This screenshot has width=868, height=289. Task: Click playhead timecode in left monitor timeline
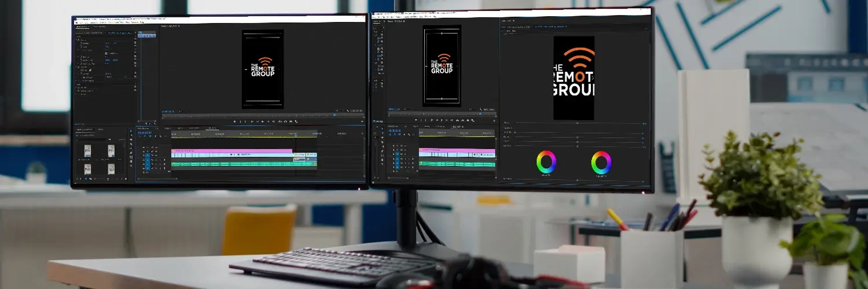point(145,133)
